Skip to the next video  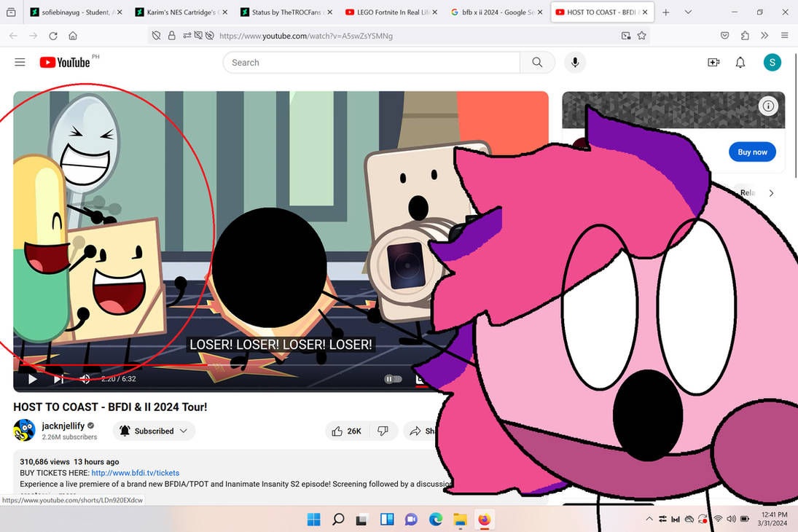point(59,379)
